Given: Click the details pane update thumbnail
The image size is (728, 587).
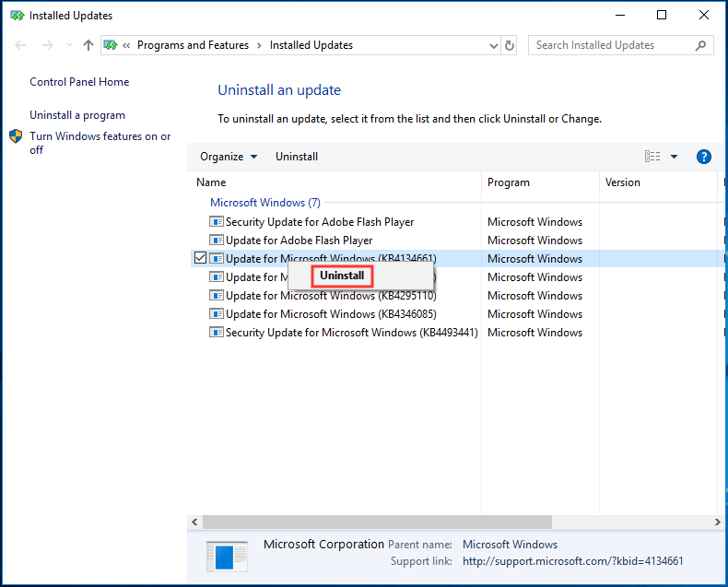Looking at the screenshot, I should [227, 557].
